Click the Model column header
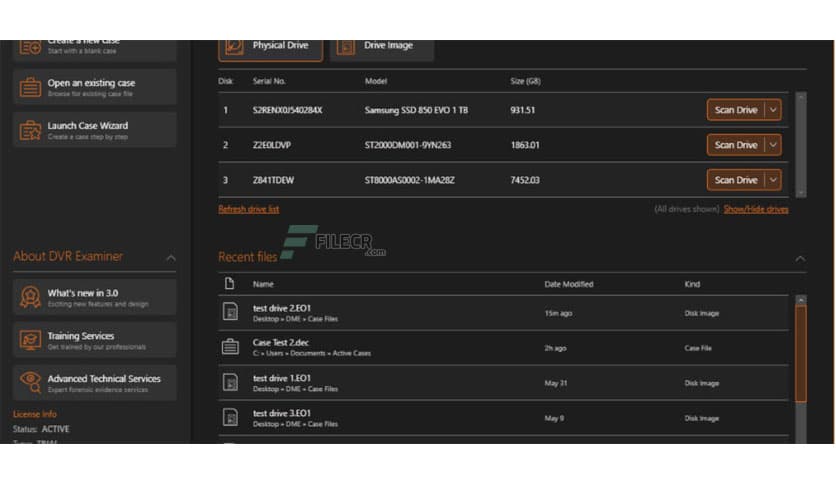The image size is (836, 484). click(376, 81)
